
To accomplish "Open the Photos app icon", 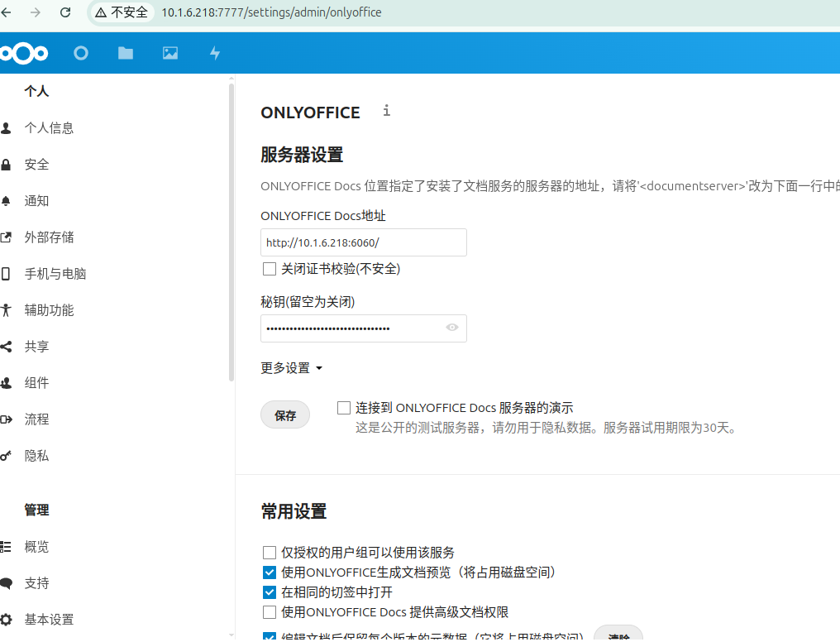I will point(170,53).
